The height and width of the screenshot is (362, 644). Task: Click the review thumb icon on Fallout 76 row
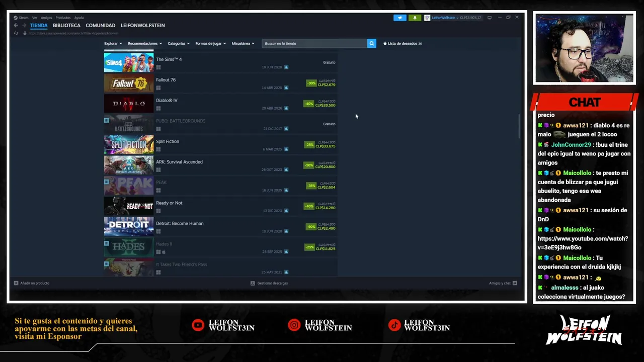tap(286, 87)
